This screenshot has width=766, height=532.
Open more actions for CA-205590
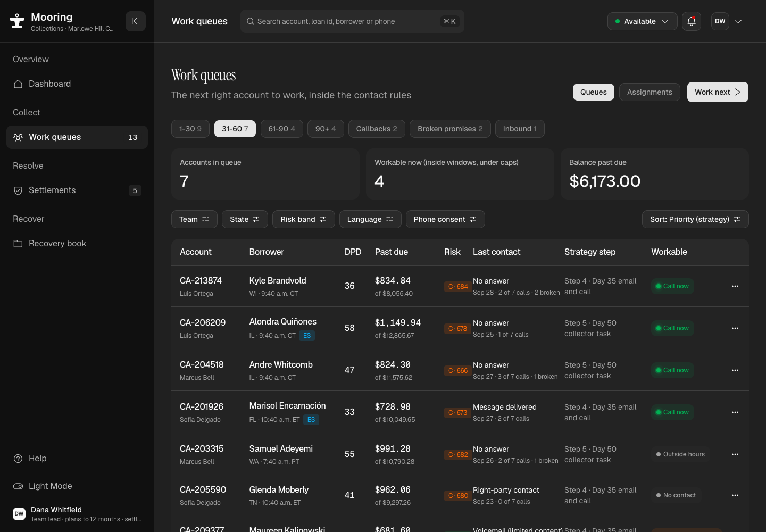[735, 495]
